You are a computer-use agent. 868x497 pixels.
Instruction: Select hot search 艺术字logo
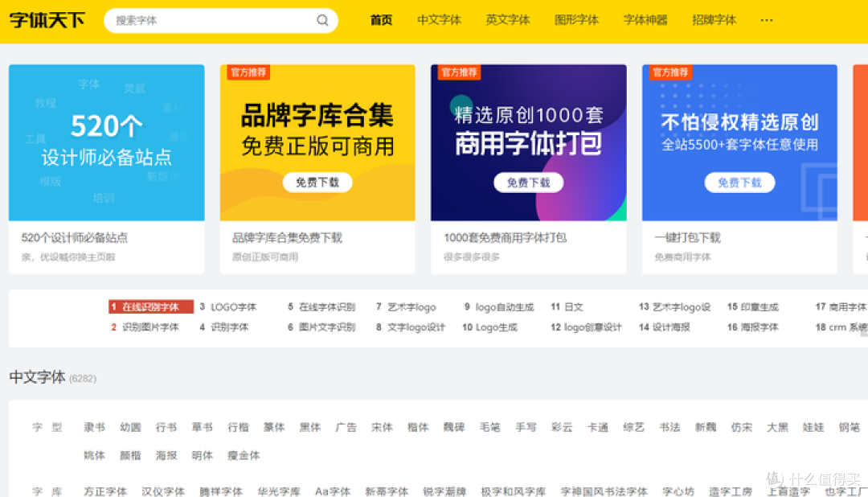(x=411, y=307)
